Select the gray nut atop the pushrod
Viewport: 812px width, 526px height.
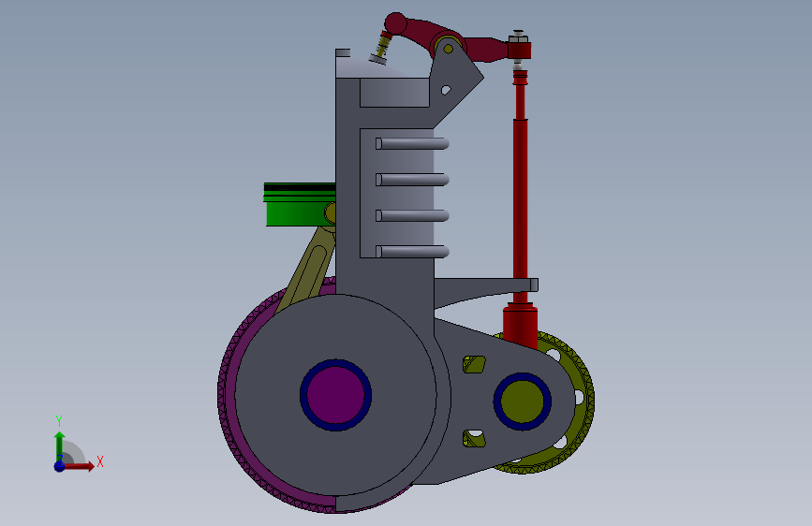(x=518, y=37)
